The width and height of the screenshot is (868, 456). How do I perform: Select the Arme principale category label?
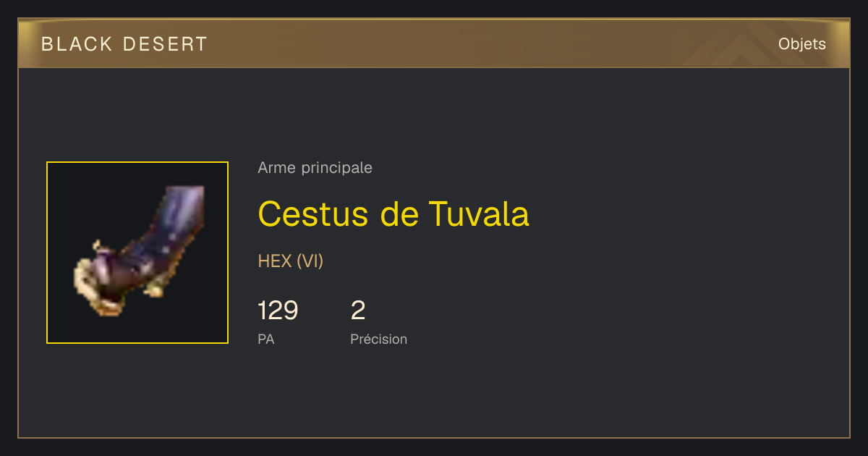(x=315, y=168)
